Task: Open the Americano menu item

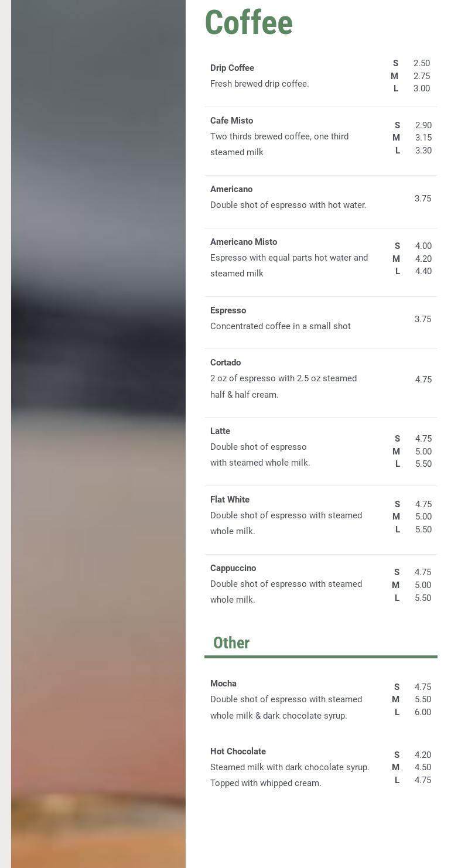Action: tap(231, 189)
